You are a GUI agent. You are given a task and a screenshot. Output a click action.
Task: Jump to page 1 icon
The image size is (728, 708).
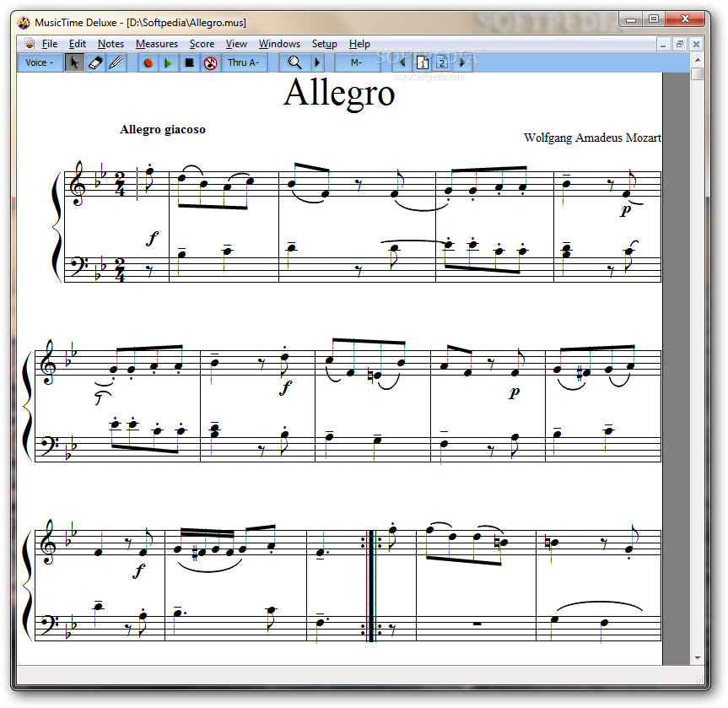tap(423, 62)
